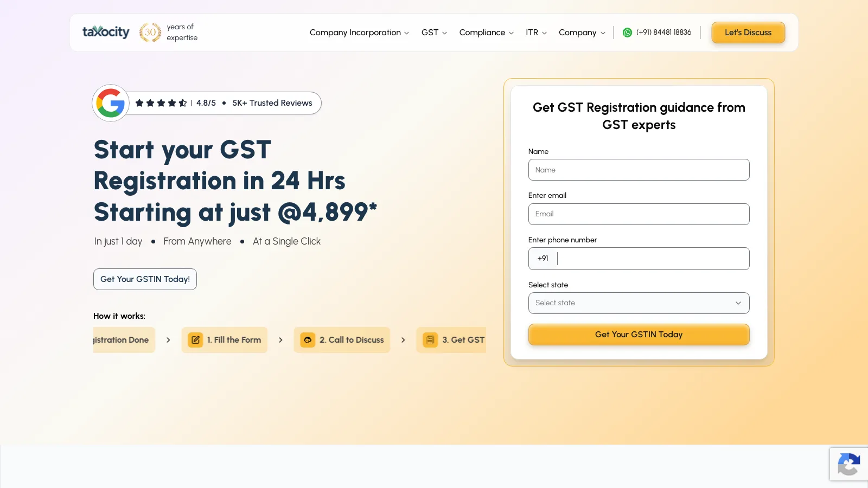Click the 'years of expertise' text
Screen dimensions: 868x488
(x=182, y=32)
